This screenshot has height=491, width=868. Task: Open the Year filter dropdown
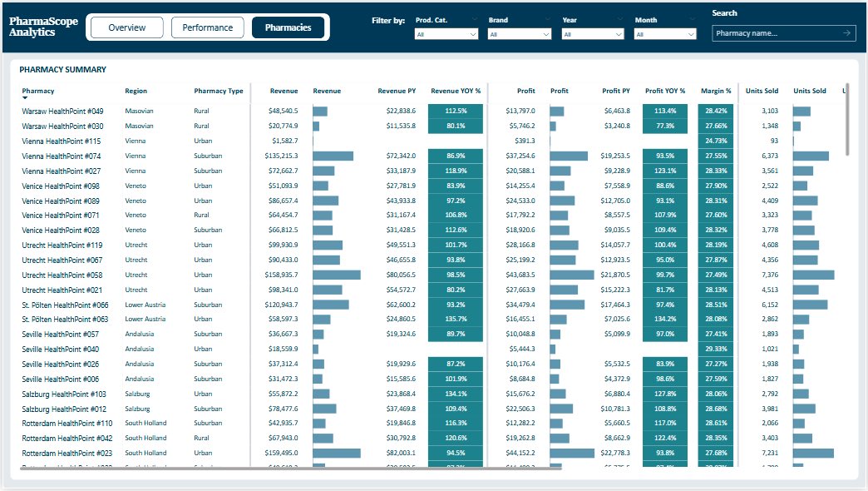(x=592, y=34)
